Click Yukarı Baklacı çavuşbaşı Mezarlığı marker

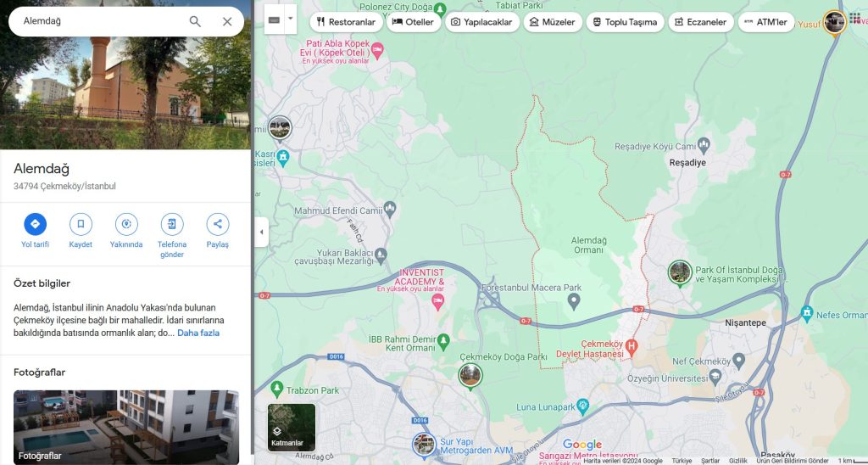pyautogui.click(x=381, y=255)
